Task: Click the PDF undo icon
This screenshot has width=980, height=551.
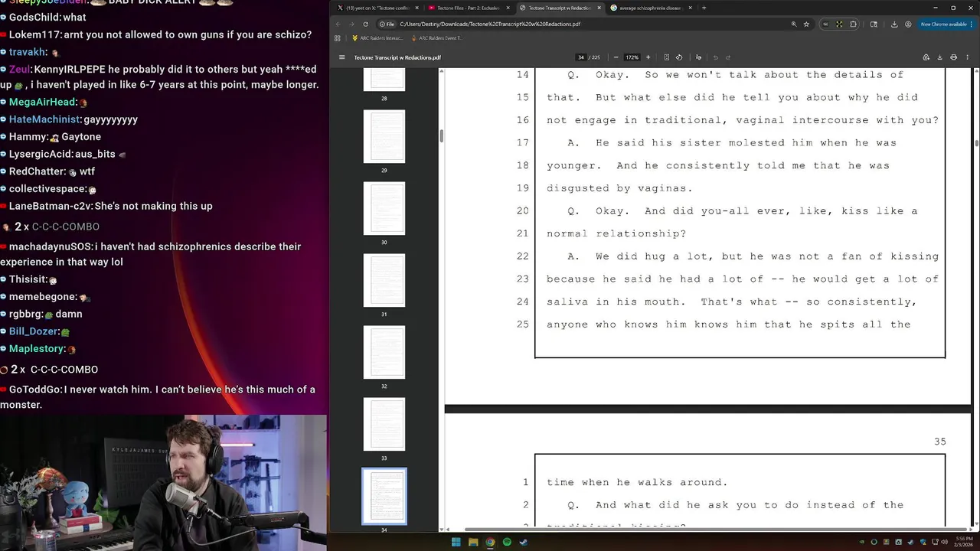Action: (716, 57)
